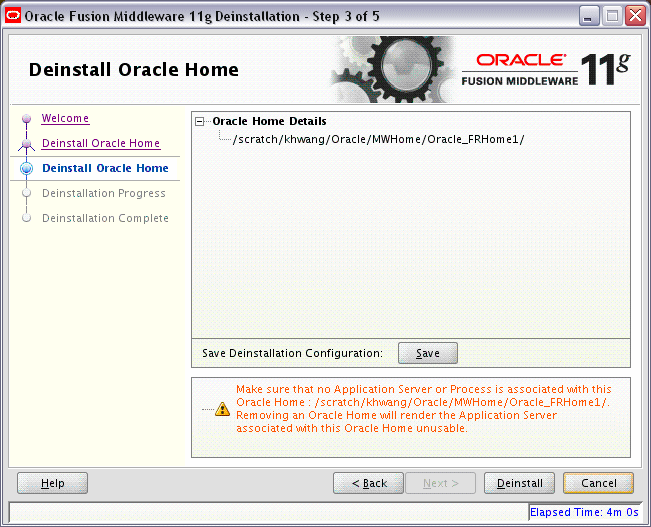
Task: Click the empty status bar message field
Action: [269, 512]
